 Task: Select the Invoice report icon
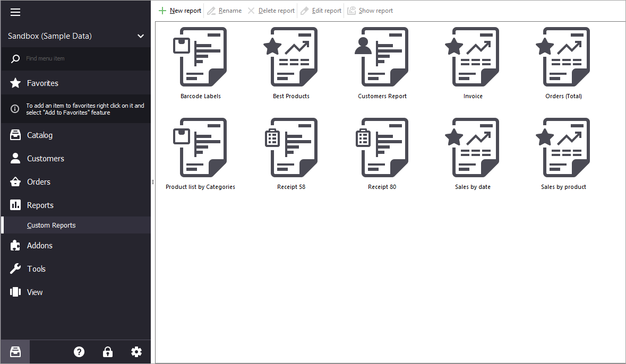pyautogui.click(x=473, y=57)
